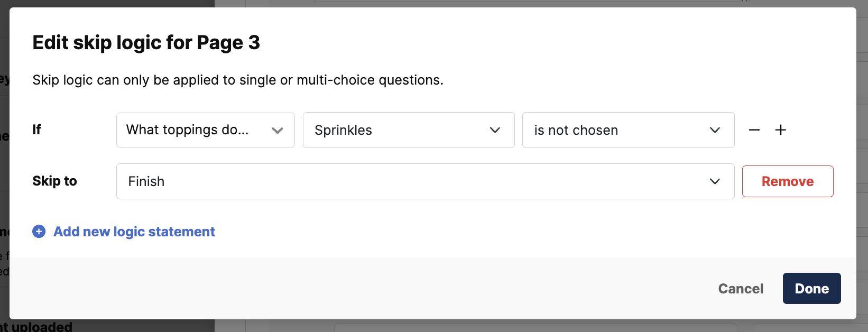This screenshot has height=332, width=868.
Task: Click the Done button
Action: [811, 289]
